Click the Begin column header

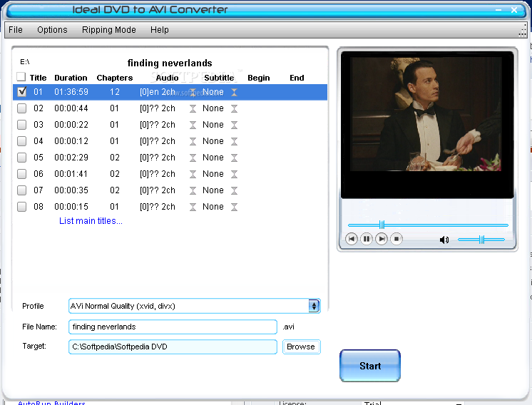pos(259,78)
